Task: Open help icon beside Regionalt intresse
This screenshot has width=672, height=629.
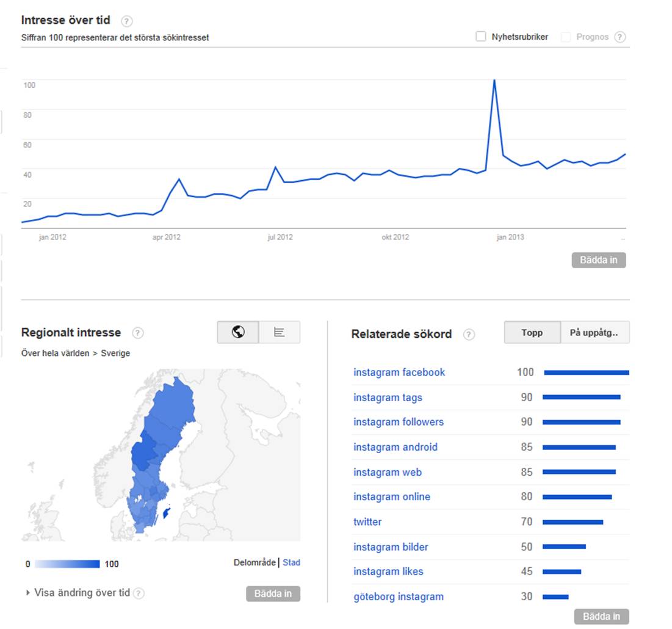Action: pyautogui.click(x=137, y=333)
